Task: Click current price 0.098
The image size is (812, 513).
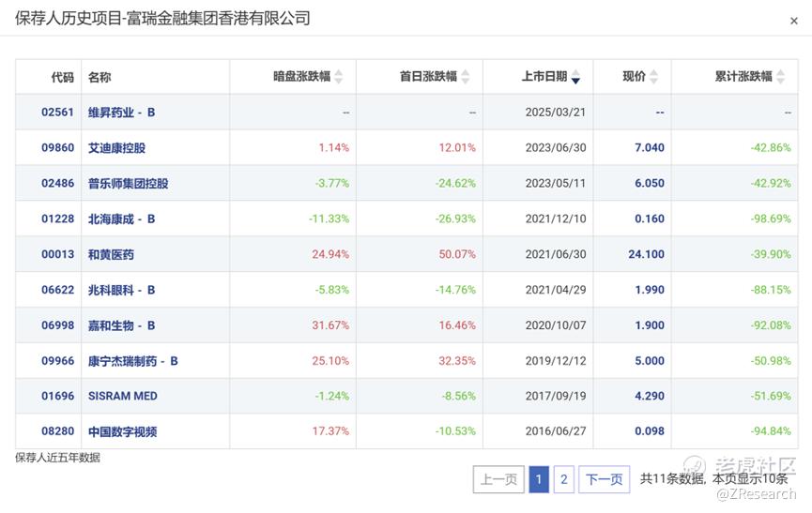Action: coord(650,431)
